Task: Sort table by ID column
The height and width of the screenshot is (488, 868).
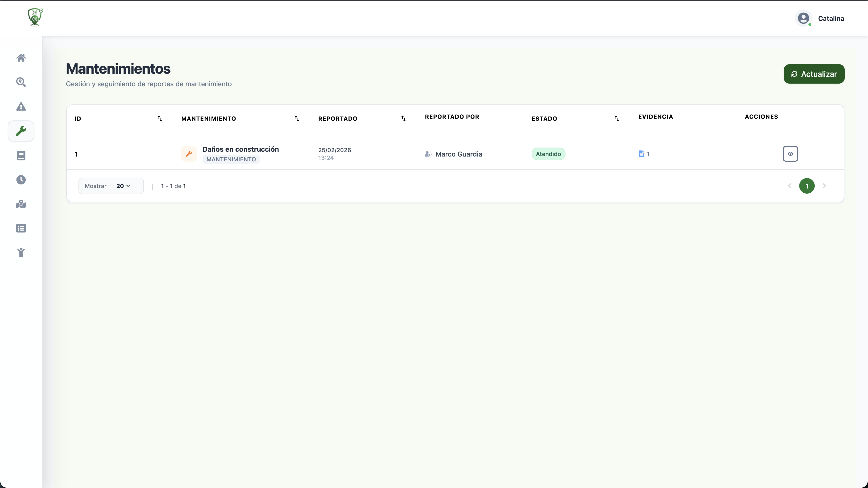Action: [x=160, y=119]
